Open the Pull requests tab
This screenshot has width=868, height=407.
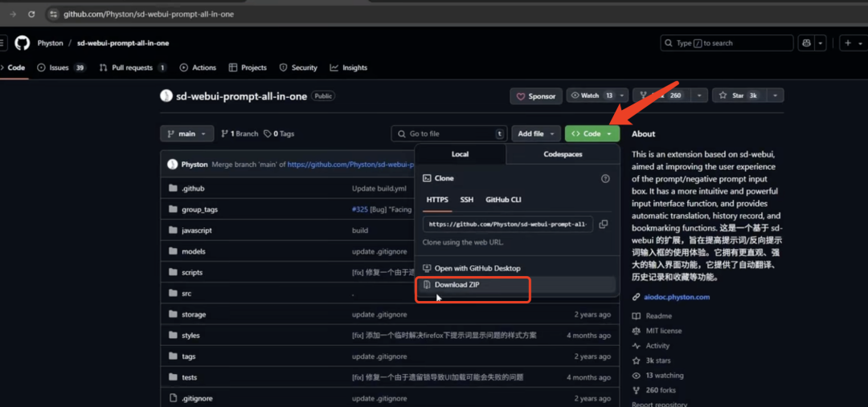pos(133,67)
